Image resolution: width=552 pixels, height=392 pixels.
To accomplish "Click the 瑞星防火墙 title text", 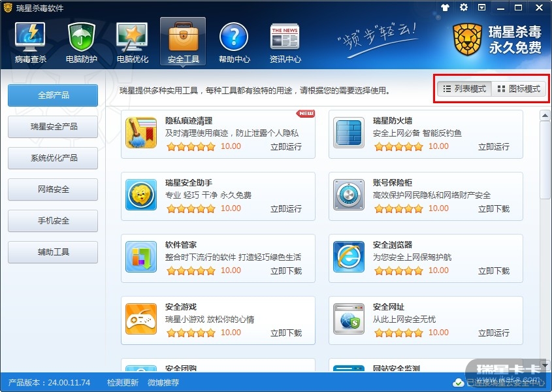I will click(393, 121).
